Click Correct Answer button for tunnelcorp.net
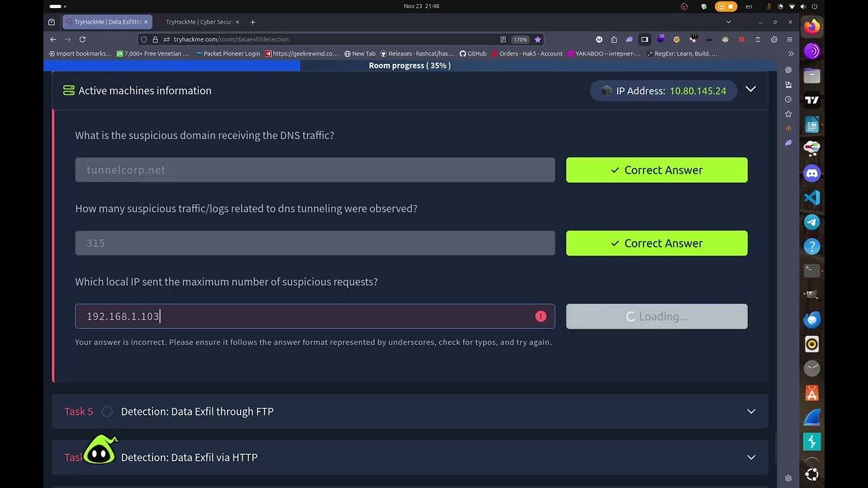The height and width of the screenshot is (488, 868). pyautogui.click(x=656, y=170)
